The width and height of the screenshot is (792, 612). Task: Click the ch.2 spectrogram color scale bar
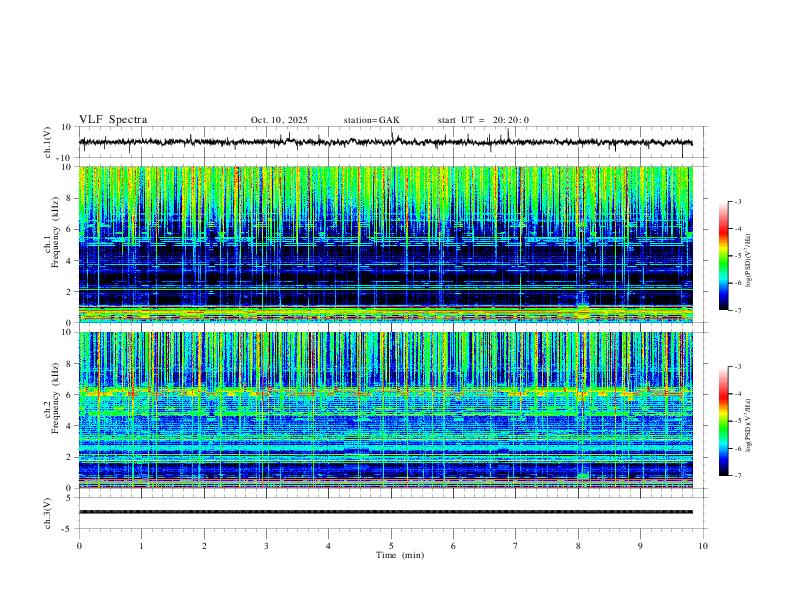click(x=723, y=421)
